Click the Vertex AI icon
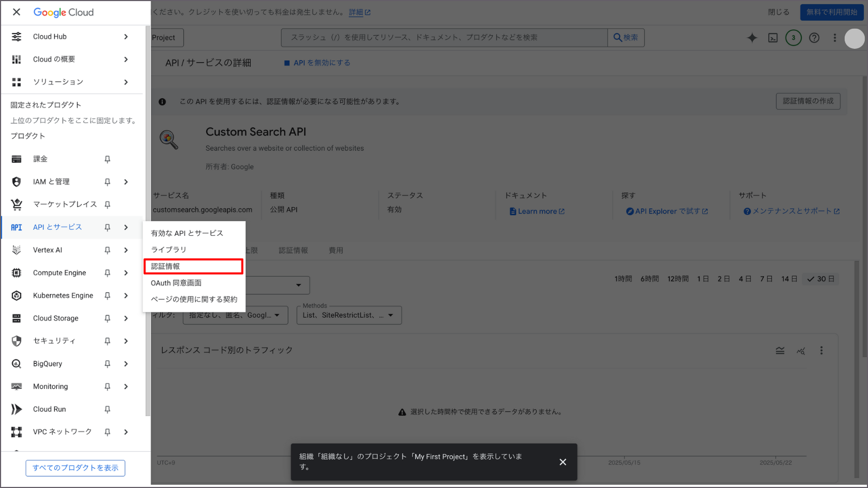 click(x=17, y=250)
